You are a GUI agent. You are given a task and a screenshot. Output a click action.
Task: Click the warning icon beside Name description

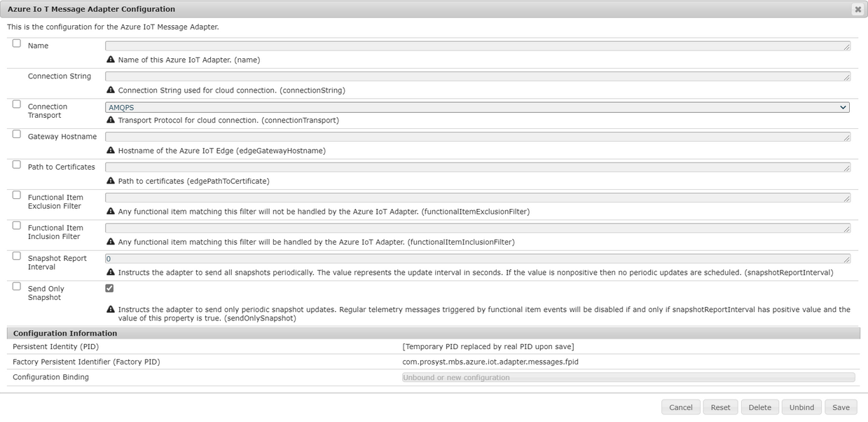click(111, 60)
